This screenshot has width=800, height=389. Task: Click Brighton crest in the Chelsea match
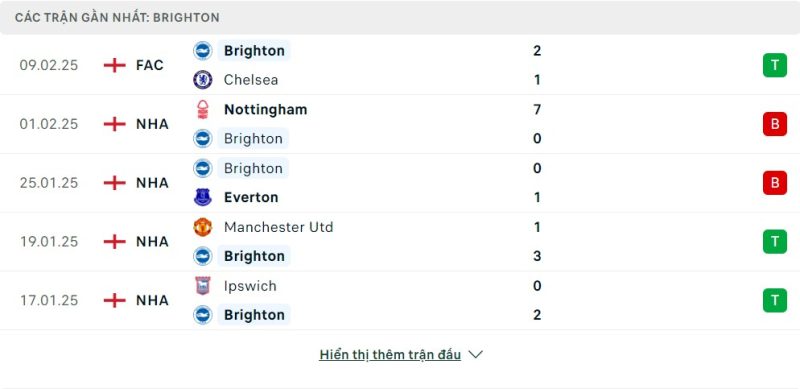click(203, 51)
